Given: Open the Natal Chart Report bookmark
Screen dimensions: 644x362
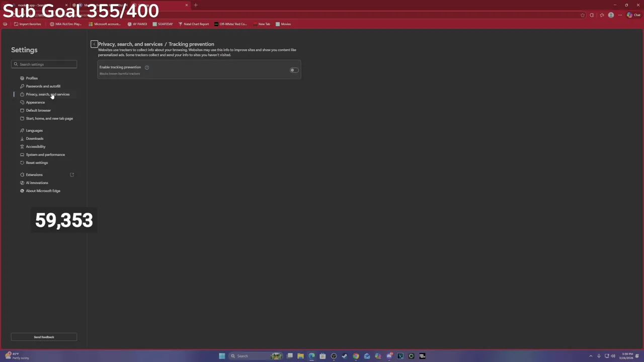Looking at the screenshot, I should tap(194, 24).
